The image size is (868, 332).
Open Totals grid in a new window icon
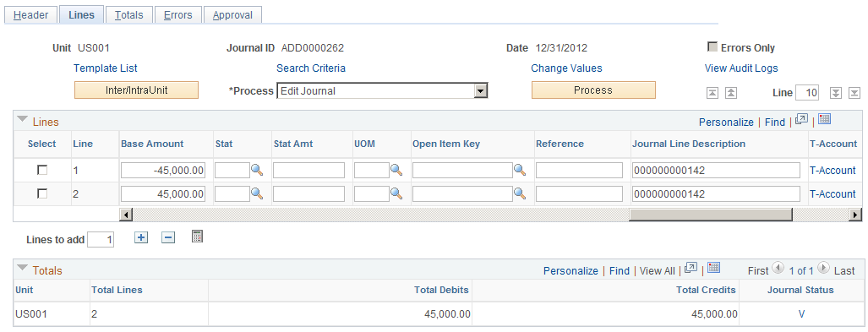[x=691, y=269]
